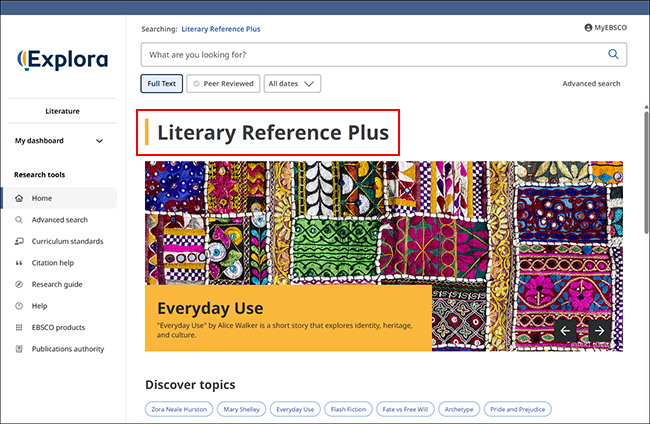
Task: Go to next carousel slide arrow
Action: (x=599, y=331)
